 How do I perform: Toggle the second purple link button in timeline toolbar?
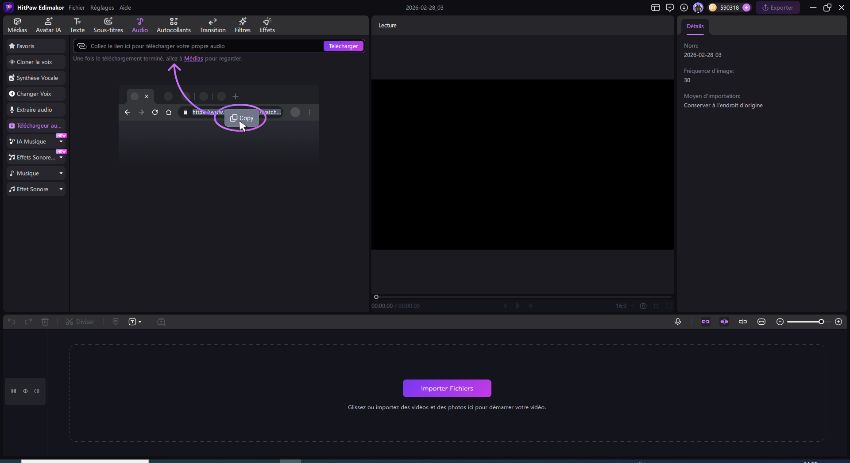pos(724,322)
